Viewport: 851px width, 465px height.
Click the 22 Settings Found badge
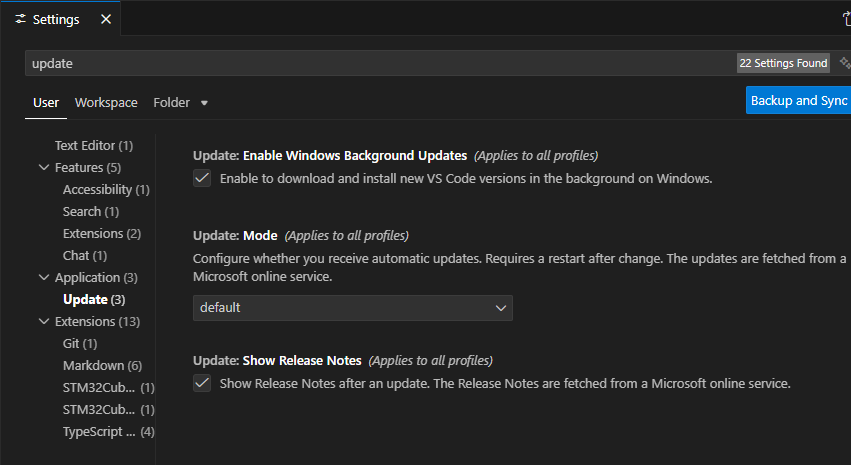(x=783, y=63)
